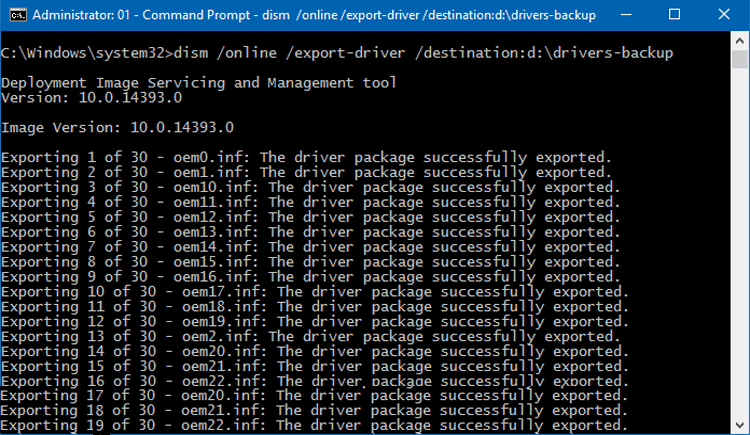Open the Command Prompt system menu icon
The height and width of the screenshot is (435, 750).
tap(18, 15)
